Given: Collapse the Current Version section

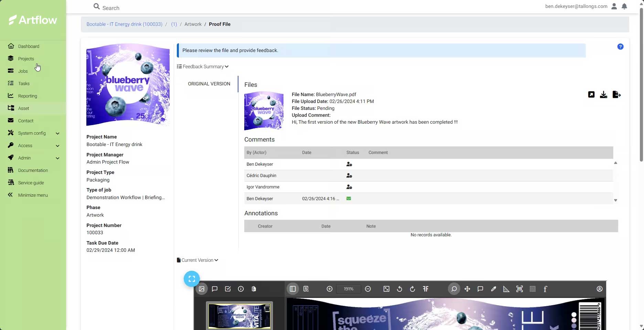Looking at the screenshot, I should point(197,260).
